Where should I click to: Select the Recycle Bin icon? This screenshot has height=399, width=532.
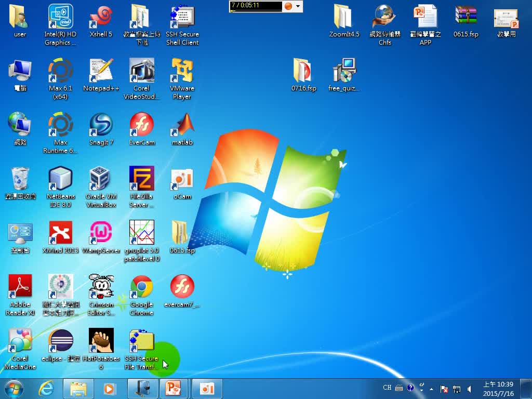20,183
